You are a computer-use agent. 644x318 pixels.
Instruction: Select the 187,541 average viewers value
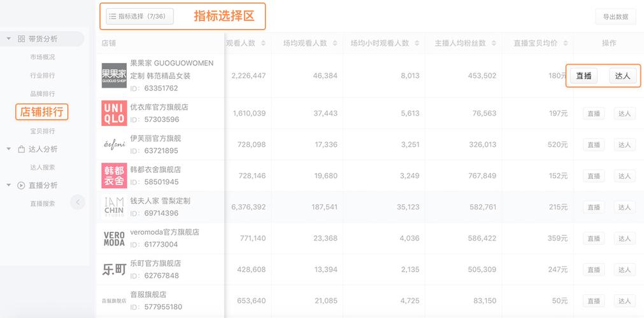tap(324, 207)
